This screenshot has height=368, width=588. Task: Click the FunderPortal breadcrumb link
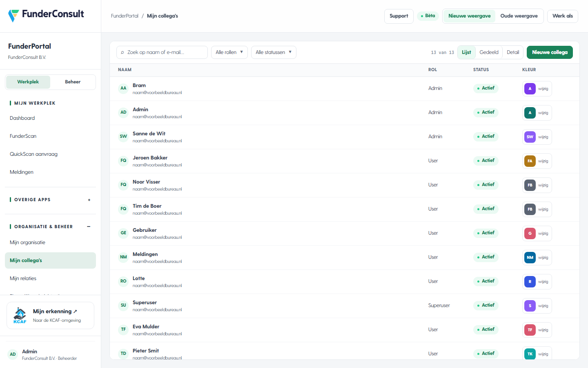pos(125,16)
